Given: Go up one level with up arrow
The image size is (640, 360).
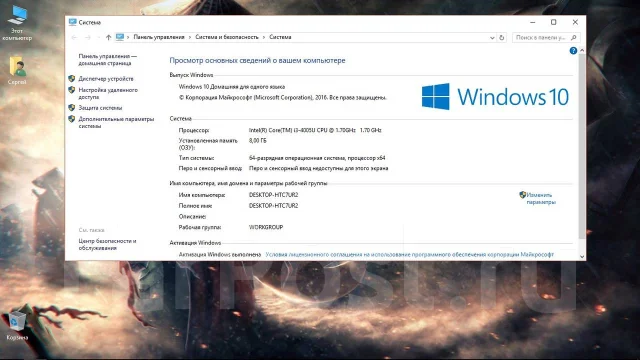Looking at the screenshot, I should (x=108, y=37).
